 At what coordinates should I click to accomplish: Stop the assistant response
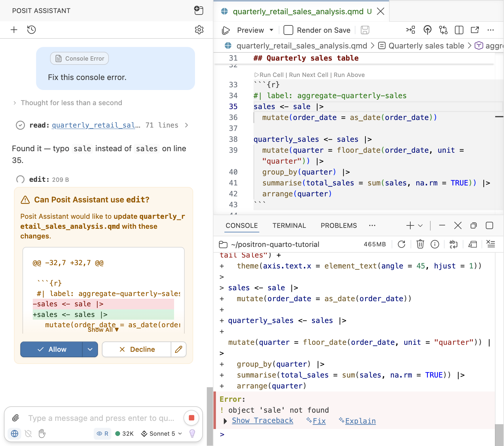(x=191, y=418)
